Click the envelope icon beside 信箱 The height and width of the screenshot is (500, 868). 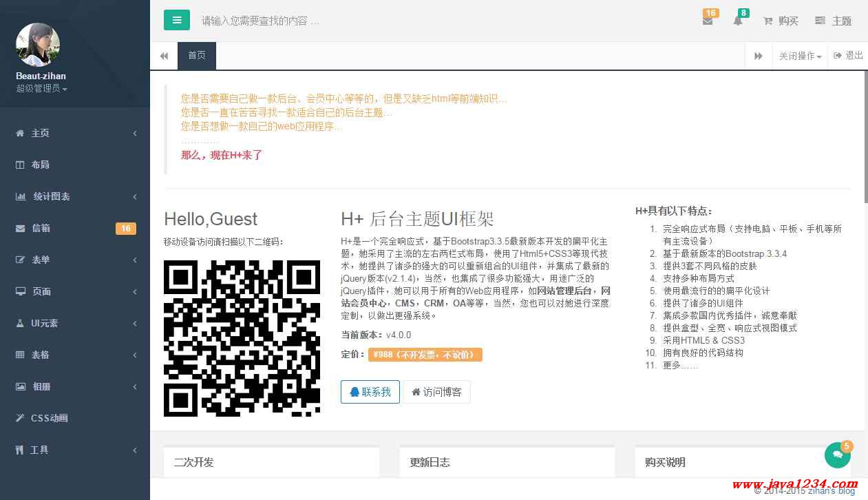coord(20,228)
